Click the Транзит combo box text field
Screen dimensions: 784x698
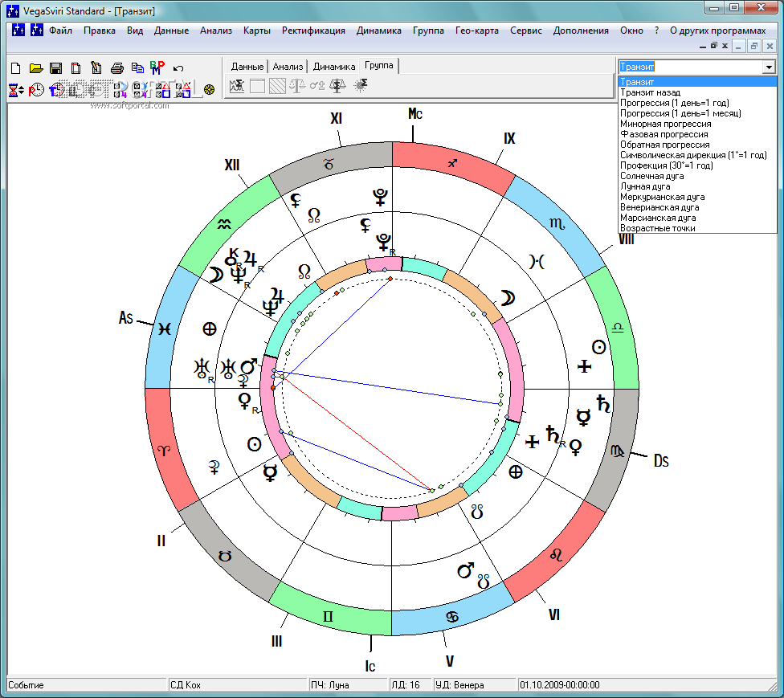pos(691,67)
